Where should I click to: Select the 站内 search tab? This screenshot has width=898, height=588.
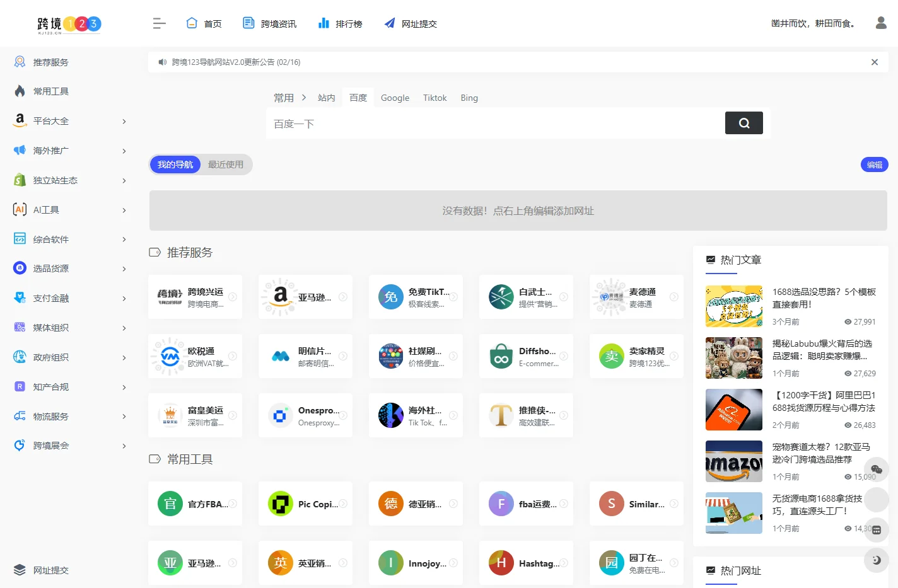(326, 98)
